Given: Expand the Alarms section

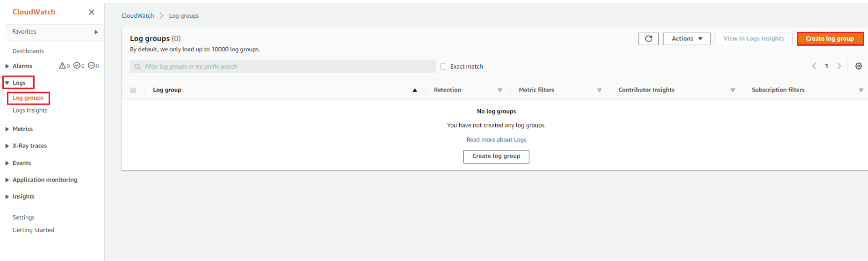Looking at the screenshot, I should click(7, 66).
